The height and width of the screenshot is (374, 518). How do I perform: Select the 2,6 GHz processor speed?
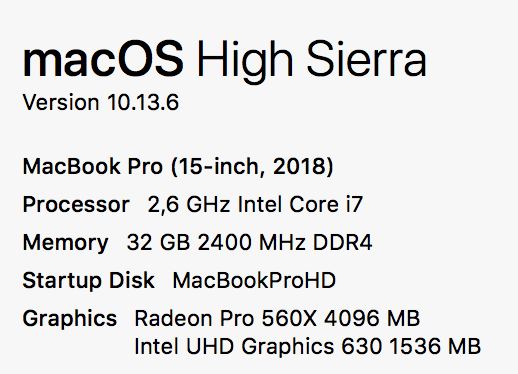[189, 204]
